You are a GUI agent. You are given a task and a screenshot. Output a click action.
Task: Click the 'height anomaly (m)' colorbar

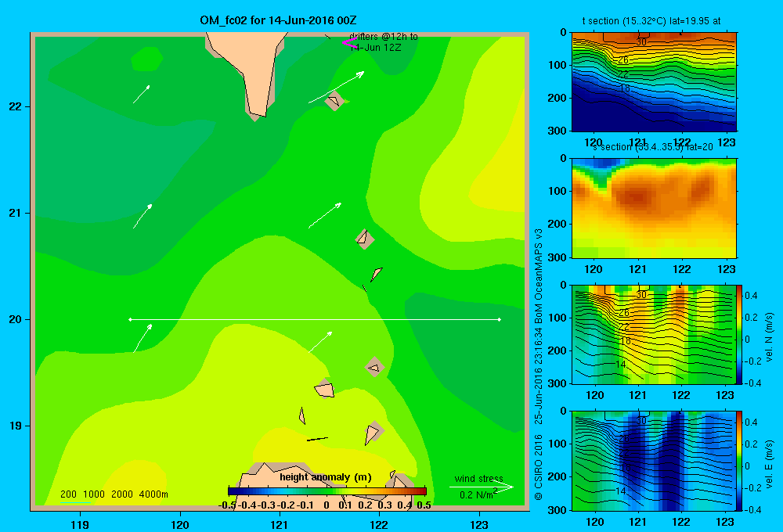[x=327, y=491]
